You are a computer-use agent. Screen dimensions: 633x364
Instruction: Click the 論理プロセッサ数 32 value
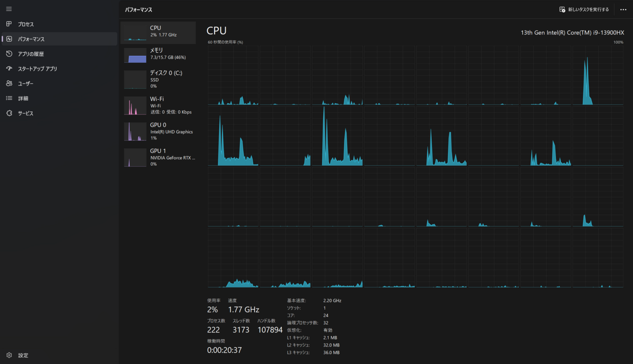(326, 322)
